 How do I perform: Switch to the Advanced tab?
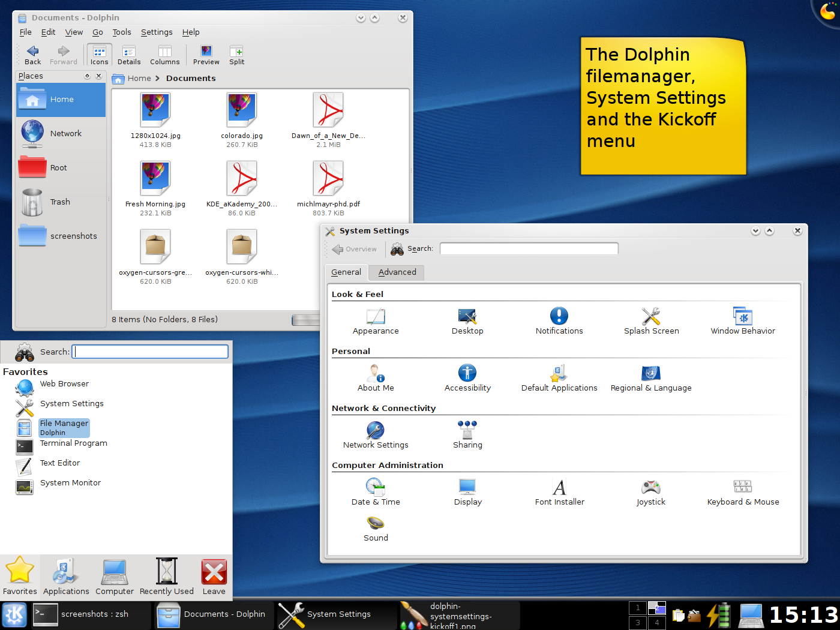tap(397, 272)
